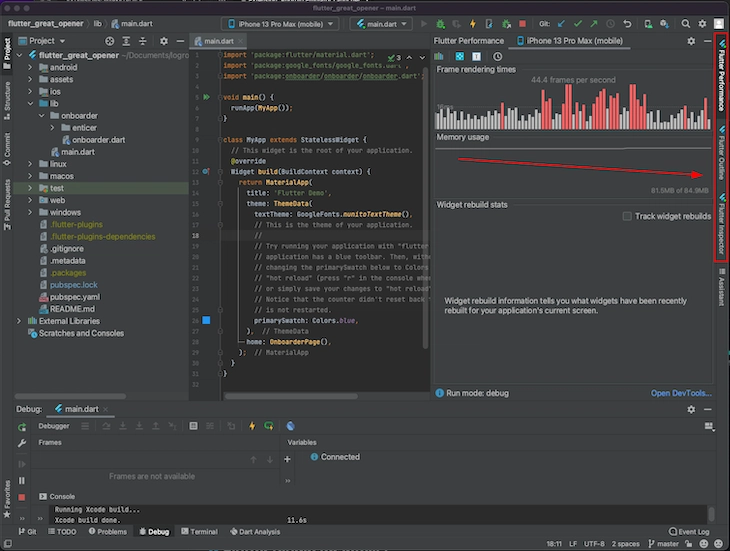The image size is (730, 551).
Task: Open the Event Log button
Action: [689, 531]
